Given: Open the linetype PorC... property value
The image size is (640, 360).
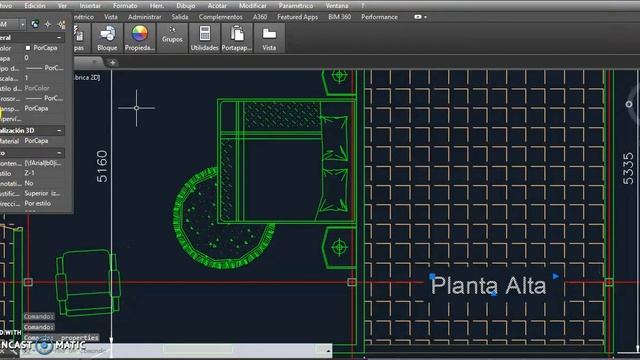Looking at the screenshot, I should click(44, 68).
